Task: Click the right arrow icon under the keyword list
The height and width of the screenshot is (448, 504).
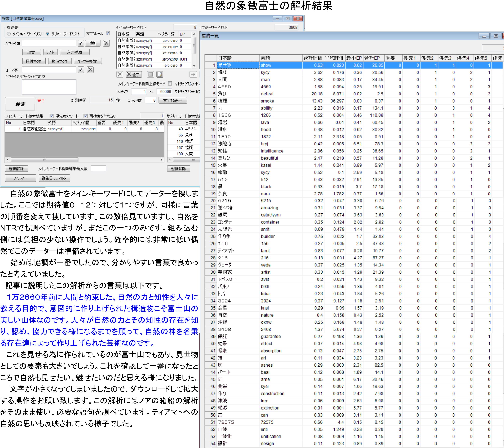Action: [193, 74]
